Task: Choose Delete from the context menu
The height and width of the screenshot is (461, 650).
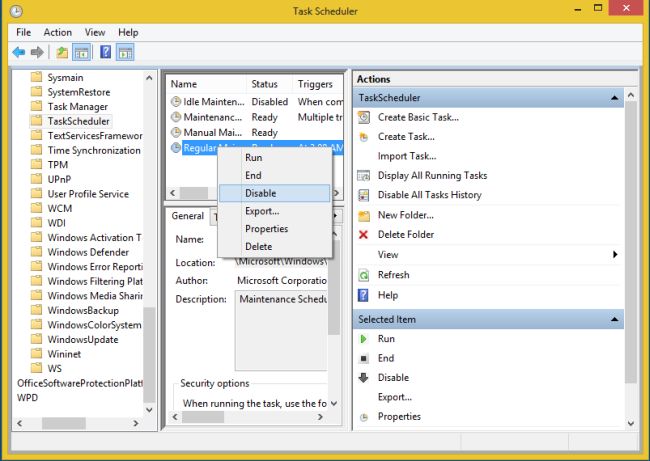Action: [x=275, y=247]
